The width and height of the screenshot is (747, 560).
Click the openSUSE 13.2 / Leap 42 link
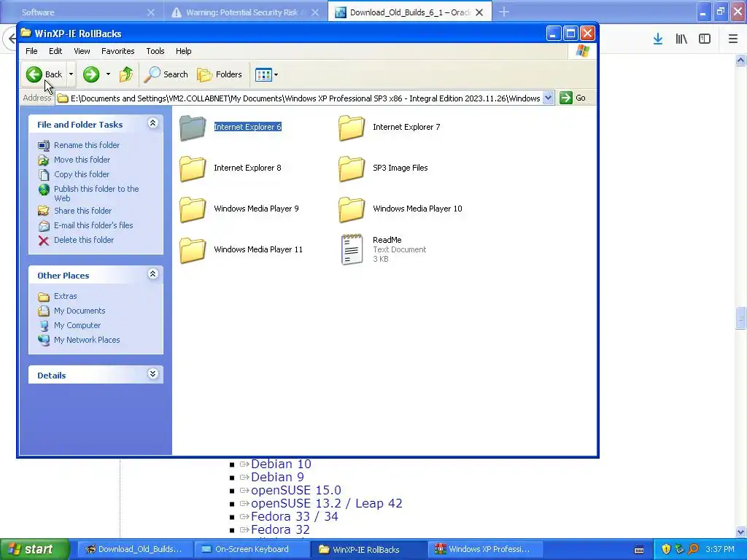326,503
